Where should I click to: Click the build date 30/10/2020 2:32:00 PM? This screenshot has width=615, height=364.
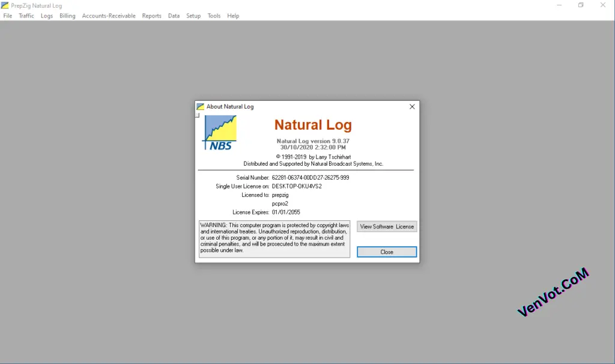[313, 148]
